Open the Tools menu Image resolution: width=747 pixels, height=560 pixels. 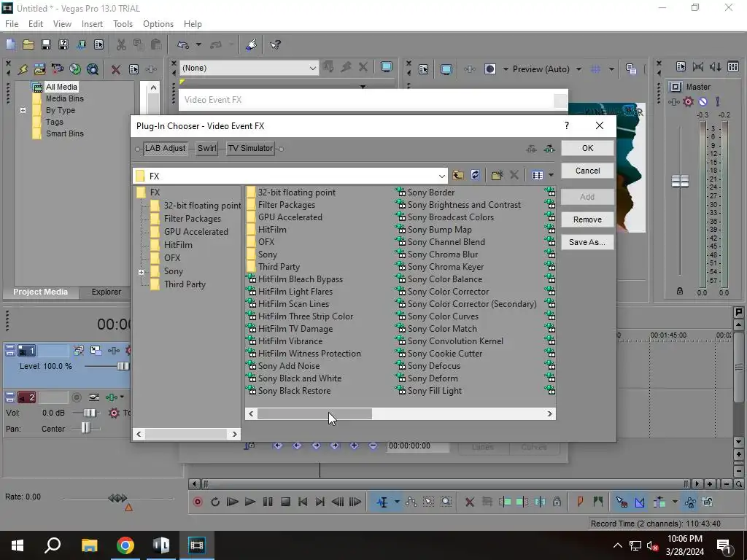(x=123, y=24)
